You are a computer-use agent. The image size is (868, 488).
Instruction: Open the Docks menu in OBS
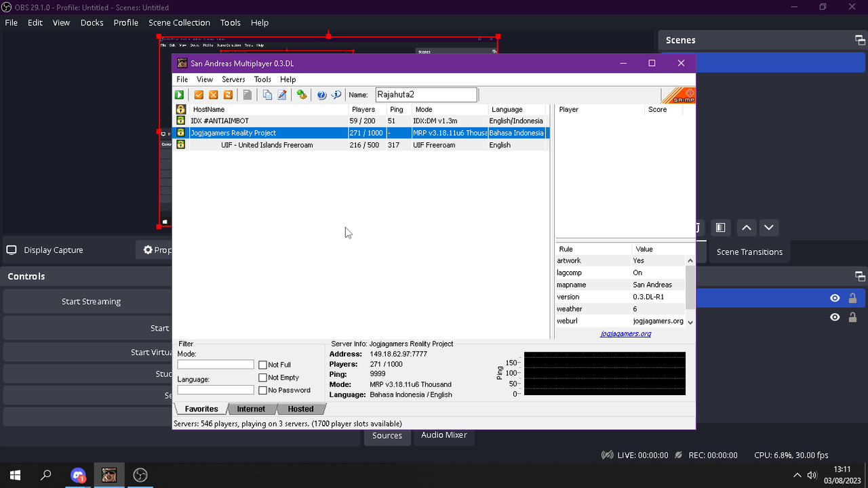tap(92, 22)
